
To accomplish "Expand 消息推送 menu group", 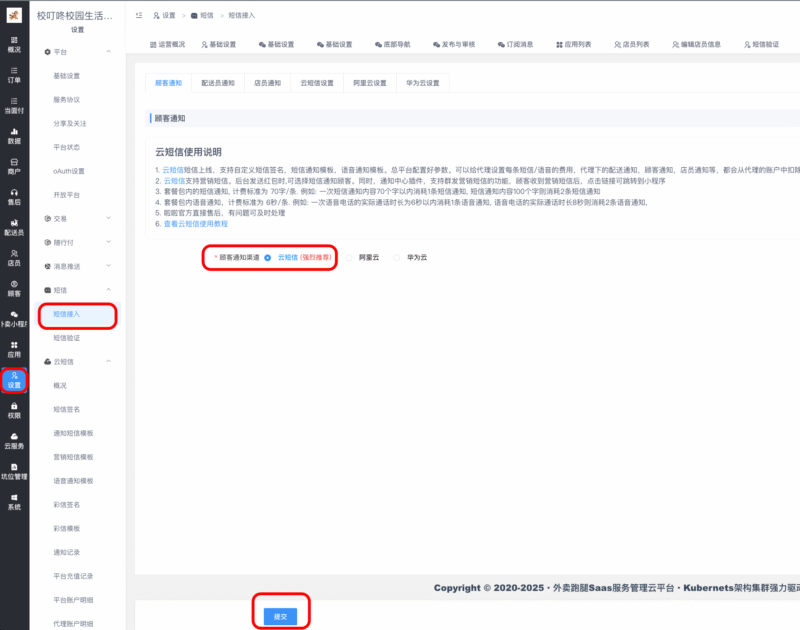I will click(x=108, y=266).
